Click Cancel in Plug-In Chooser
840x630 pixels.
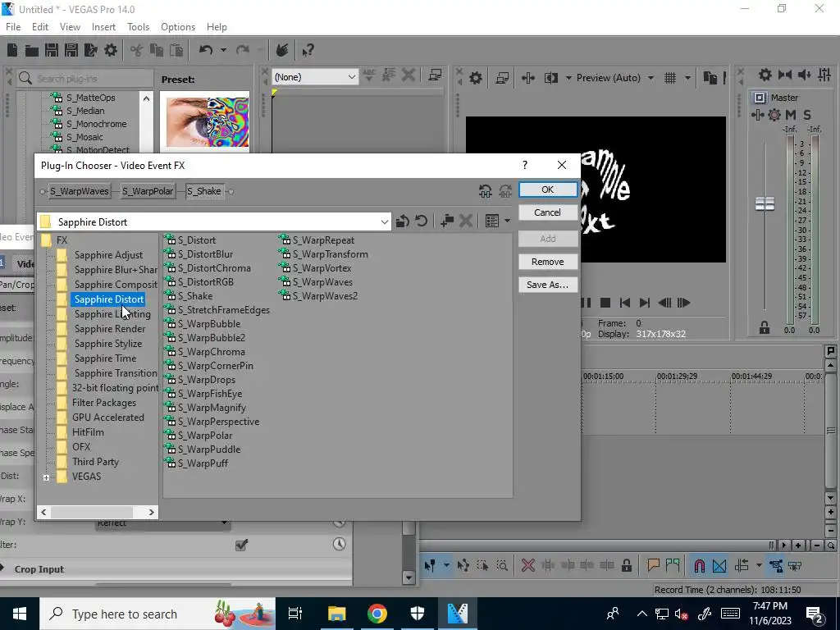(x=547, y=212)
